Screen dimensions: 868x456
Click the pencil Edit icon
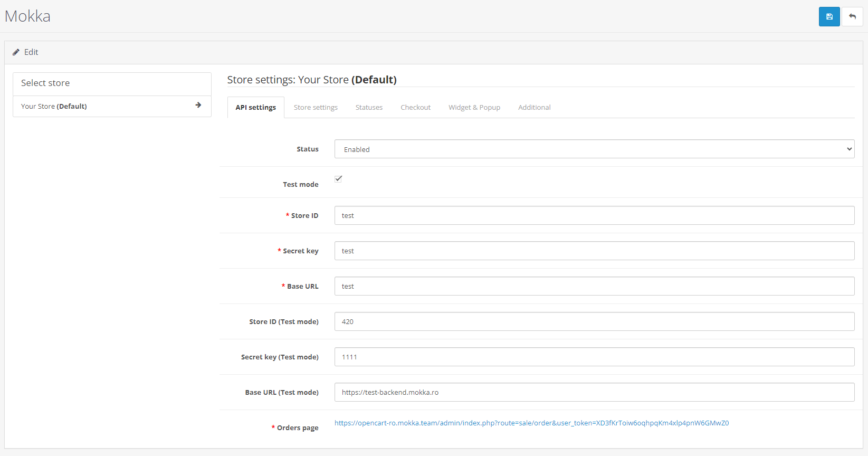pos(16,52)
